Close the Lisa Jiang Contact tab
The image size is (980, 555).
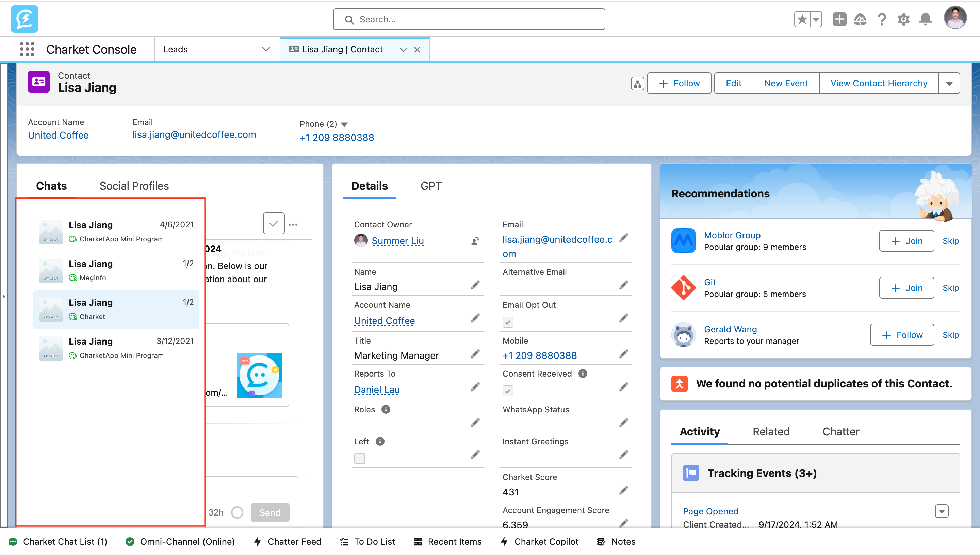417,50
